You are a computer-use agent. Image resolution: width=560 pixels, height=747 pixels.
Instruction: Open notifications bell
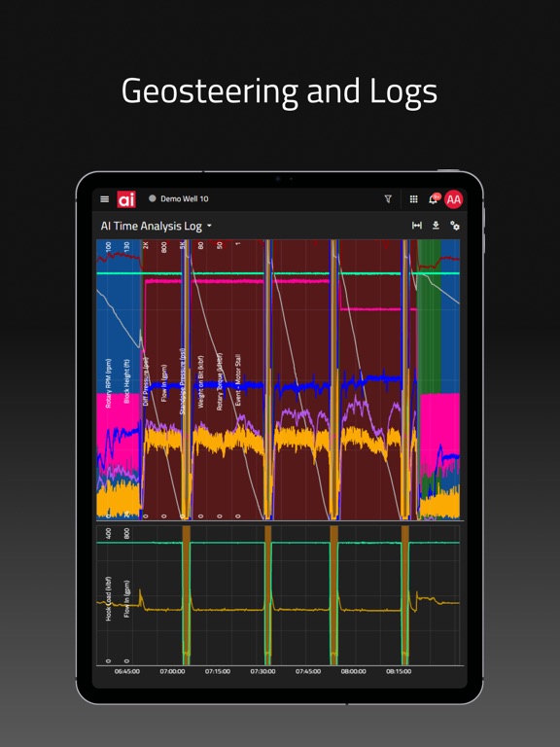[434, 199]
